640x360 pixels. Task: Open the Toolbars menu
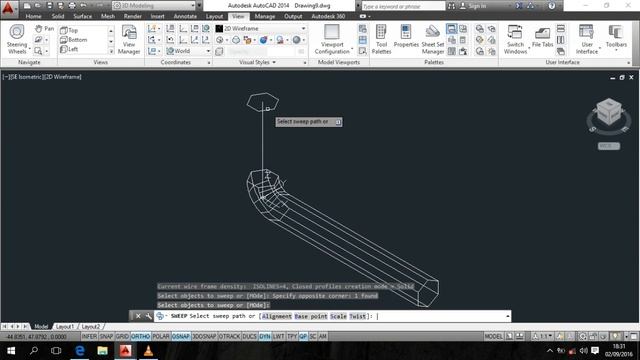(x=616, y=37)
